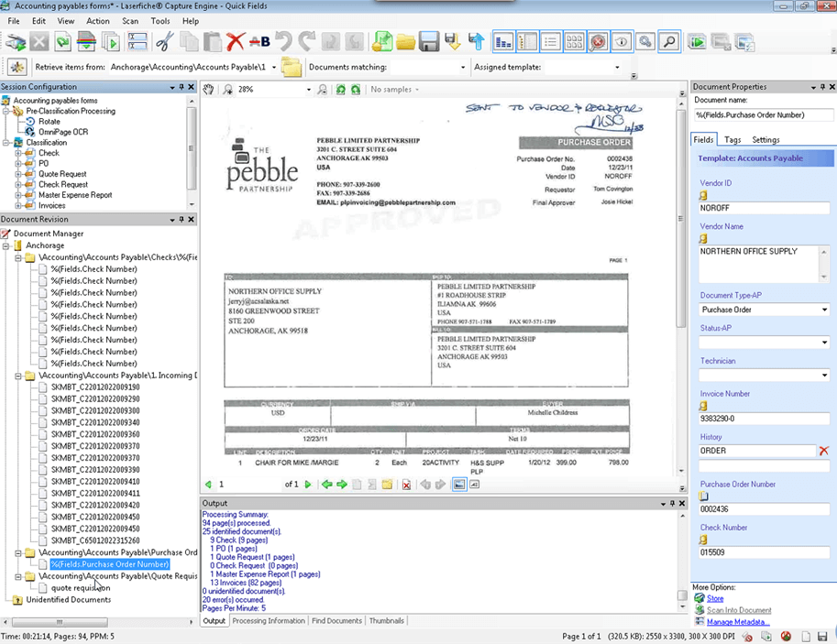This screenshot has height=644, width=837.
Task: Click the Output panel vertical scrollbar thumb
Action: pos(682,595)
